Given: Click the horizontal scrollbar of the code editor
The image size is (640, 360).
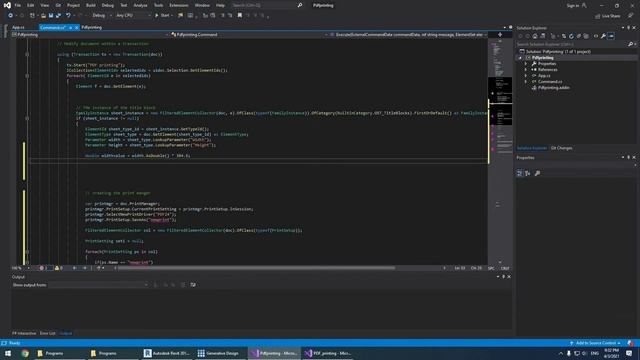Looking at the screenshot, I should tap(256, 268).
